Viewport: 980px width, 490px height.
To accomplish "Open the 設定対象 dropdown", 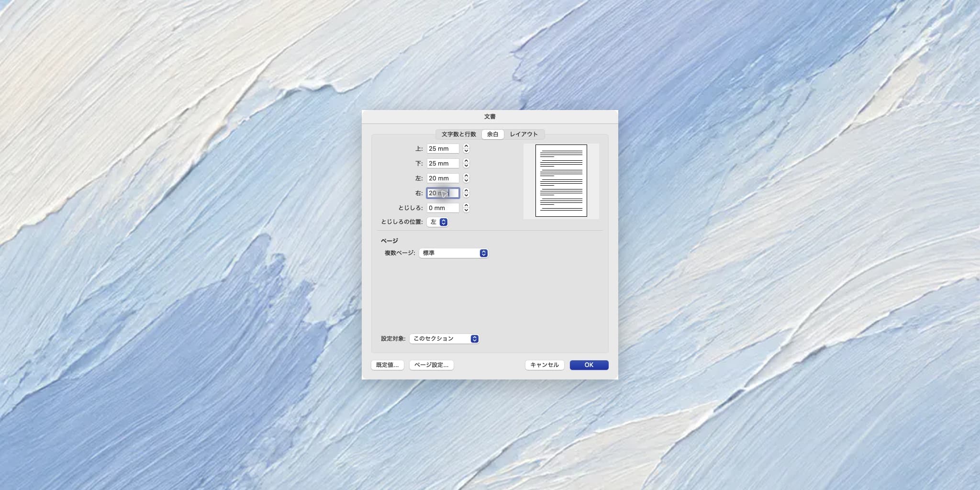I will (444, 339).
